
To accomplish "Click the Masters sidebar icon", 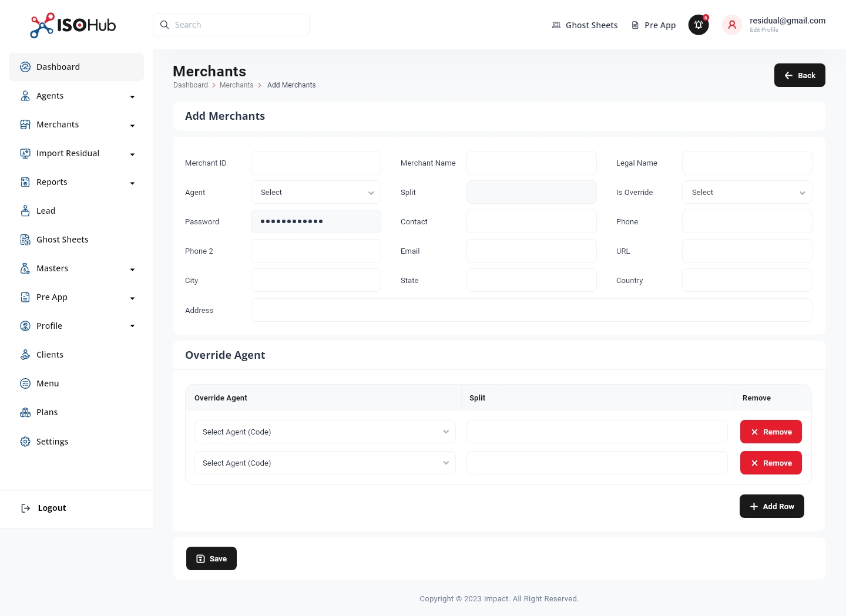I will pyautogui.click(x=25, y=268).
